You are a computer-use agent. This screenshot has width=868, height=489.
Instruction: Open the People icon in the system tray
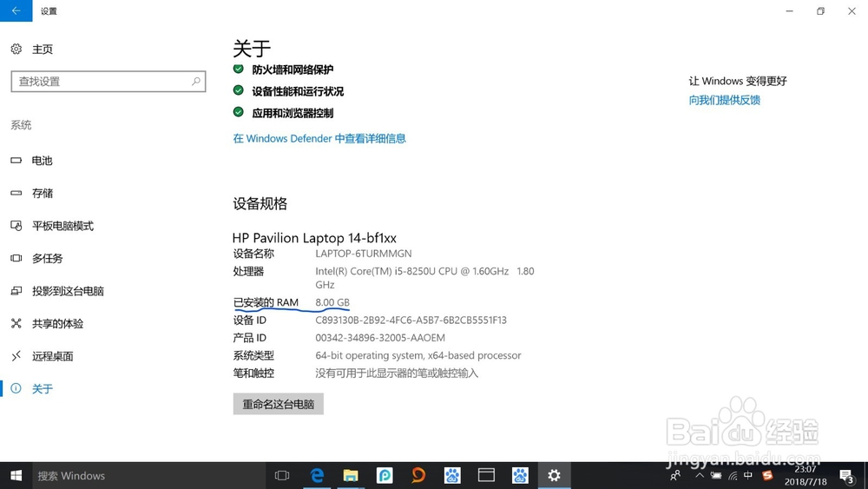675,476
